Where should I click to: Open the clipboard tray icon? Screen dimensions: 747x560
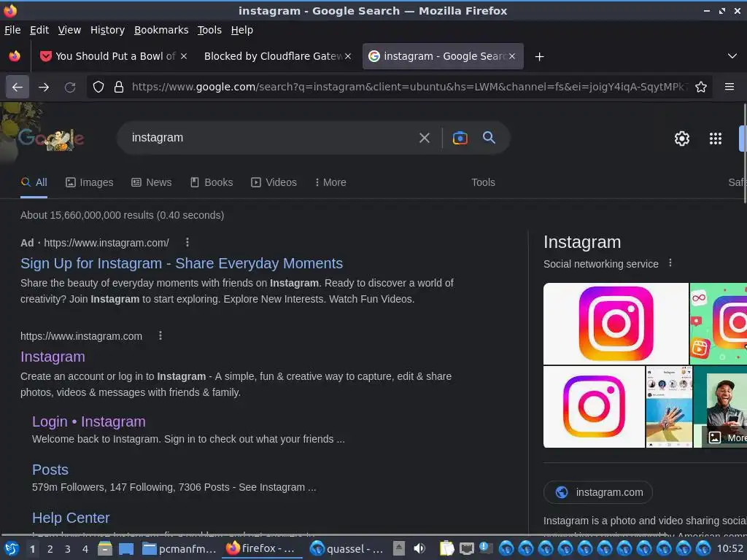point(446,548)
